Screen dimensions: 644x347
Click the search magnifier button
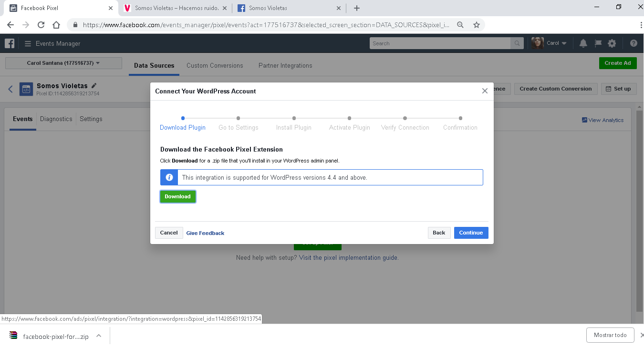(x=517, y=43)
